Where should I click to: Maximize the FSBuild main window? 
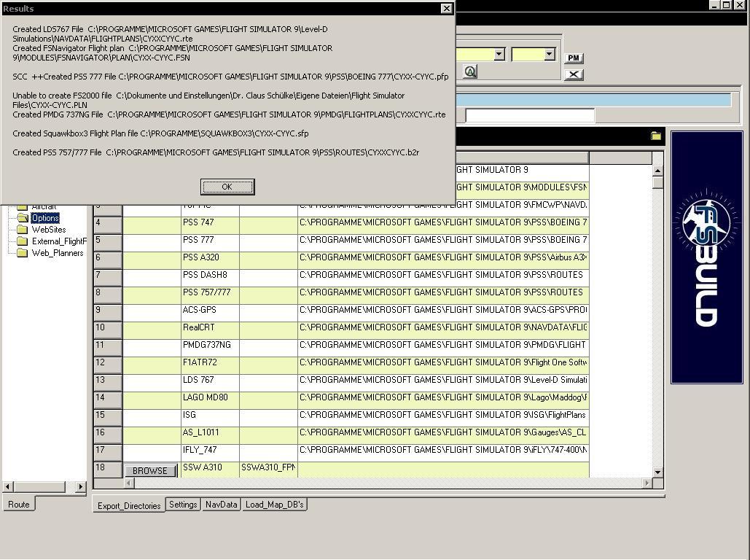point(726,5)
